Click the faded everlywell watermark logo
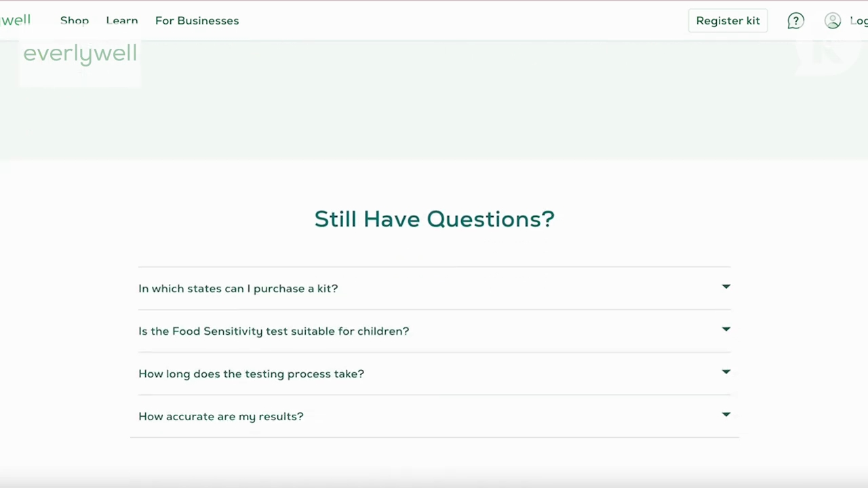868x488 pixels. [80, 54]
